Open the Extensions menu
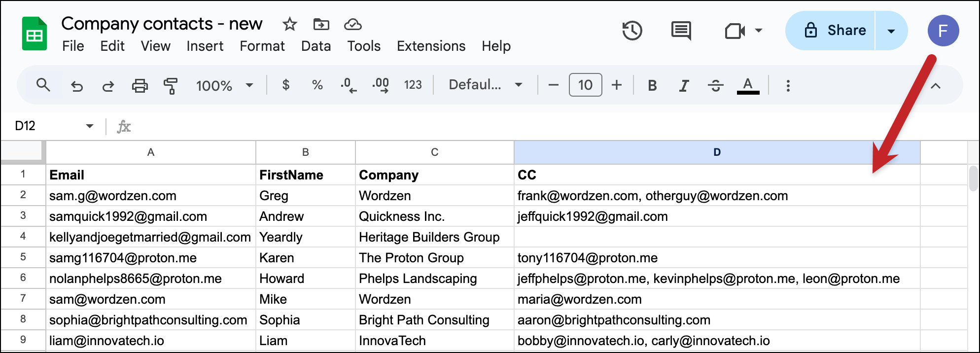 [431, 46]
